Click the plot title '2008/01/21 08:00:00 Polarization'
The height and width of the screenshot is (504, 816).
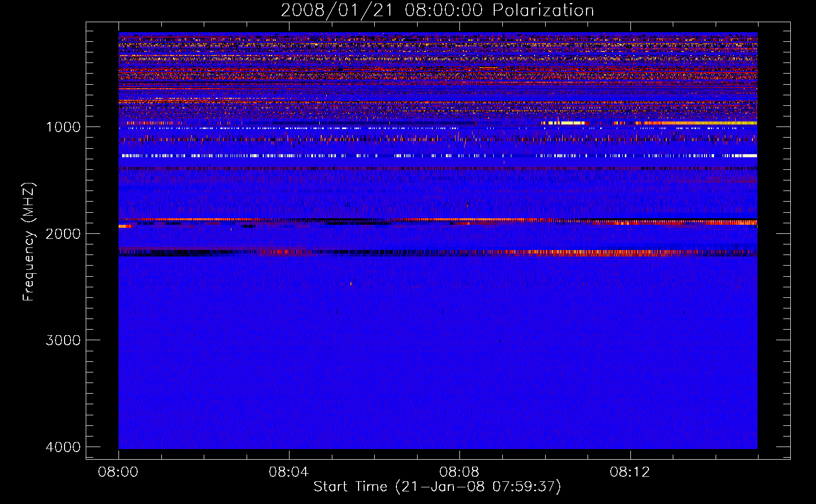pos(437,11)
